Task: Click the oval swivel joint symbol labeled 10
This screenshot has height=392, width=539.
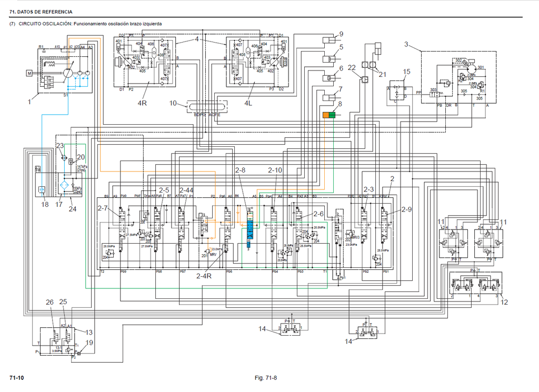Action: (207, 106)
